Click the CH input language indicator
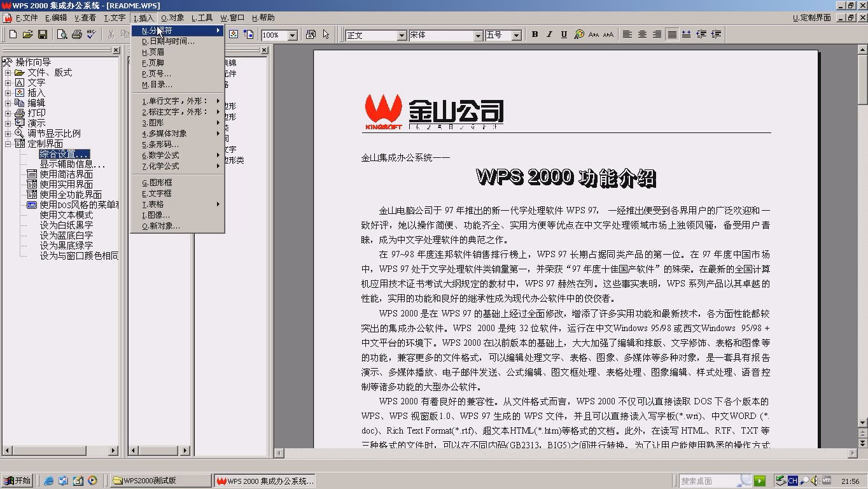 point(792,481)
